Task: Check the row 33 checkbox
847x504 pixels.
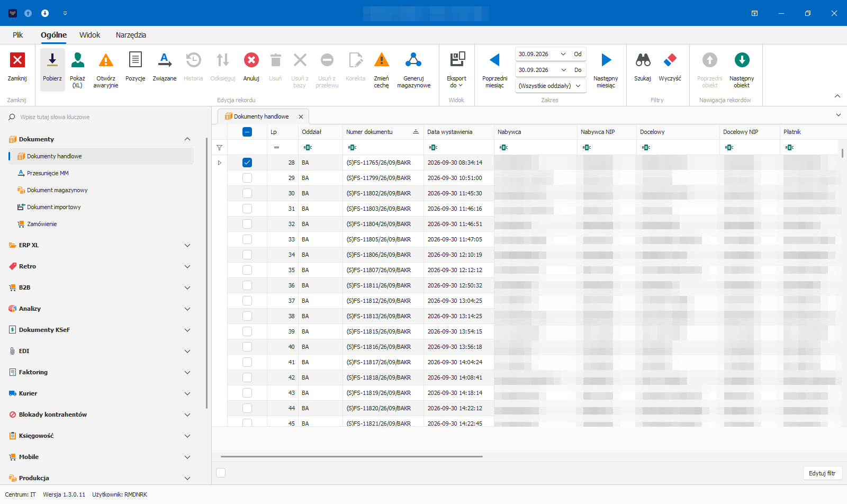Action: pyautogui.click(x=247, y=239)
